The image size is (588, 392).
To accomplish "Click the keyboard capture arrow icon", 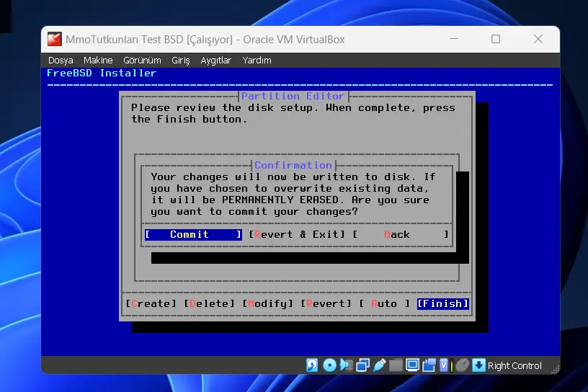I will 478,365.
